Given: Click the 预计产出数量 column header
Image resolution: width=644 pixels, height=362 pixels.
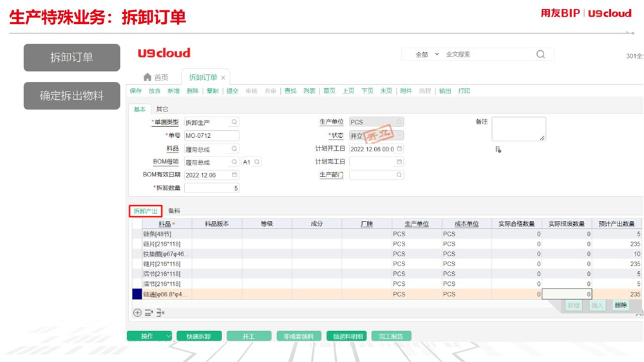Looking at the screenshot, I should pos(616,224).
